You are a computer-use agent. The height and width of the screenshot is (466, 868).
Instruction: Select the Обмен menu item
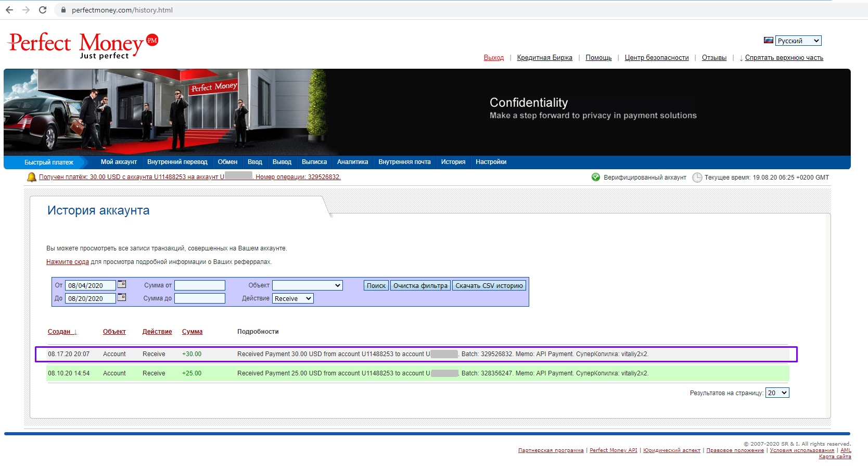click(x=227, y=162)
